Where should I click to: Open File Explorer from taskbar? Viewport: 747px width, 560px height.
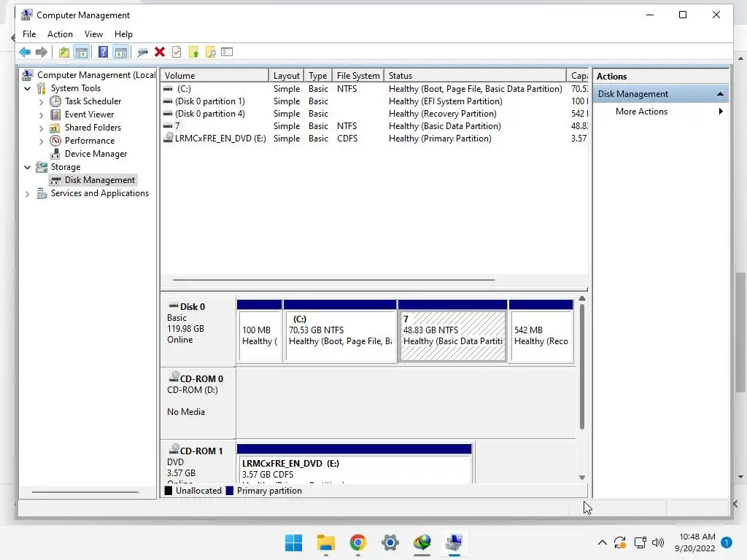click(326, 542)
